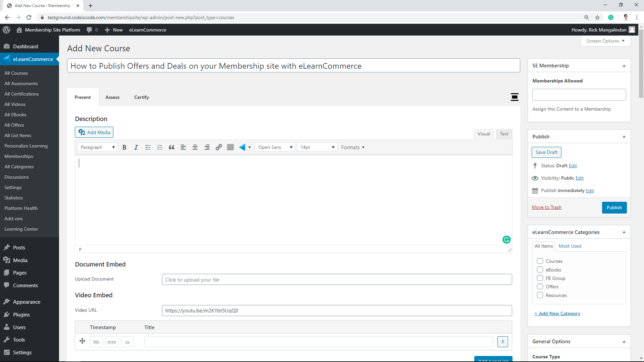644x362 pixels.
Task: Click the Save Draft button
Action: tap(546, 152)
